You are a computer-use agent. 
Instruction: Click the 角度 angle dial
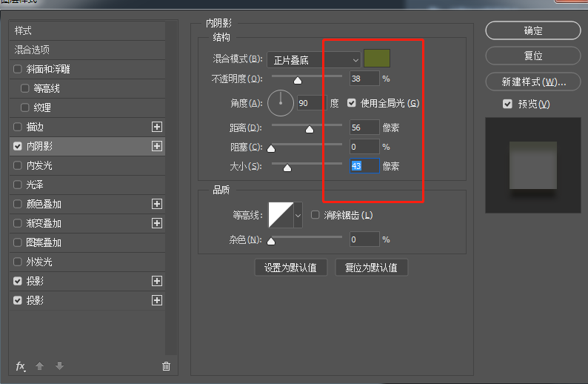pyautogui.click(x=281, y=103)
